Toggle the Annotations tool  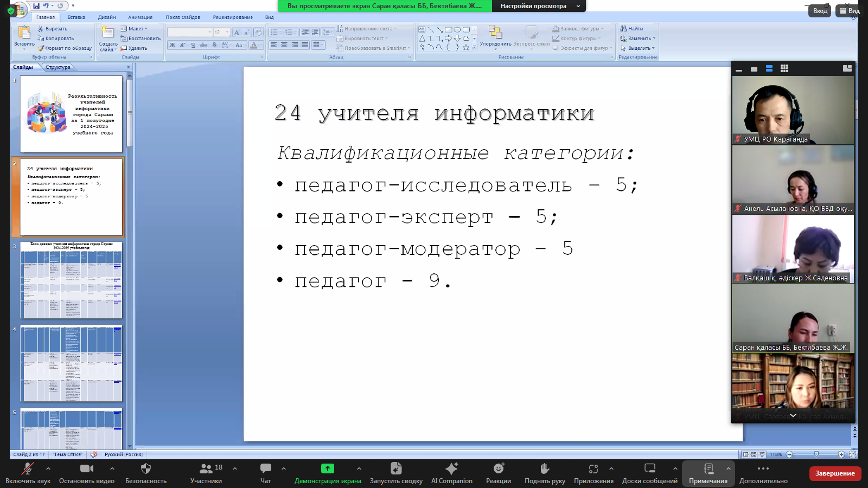[708, 472]
